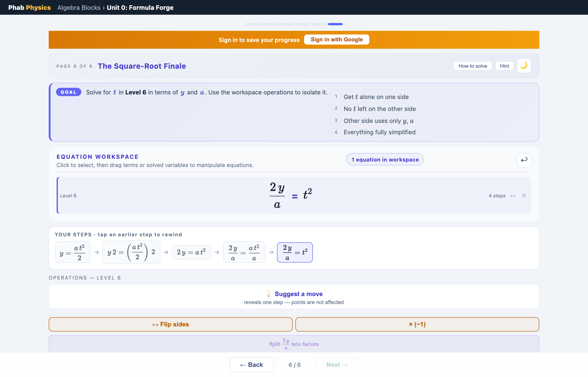
Task: Click the Flip sides operation
Action: (x=171, y=324)
